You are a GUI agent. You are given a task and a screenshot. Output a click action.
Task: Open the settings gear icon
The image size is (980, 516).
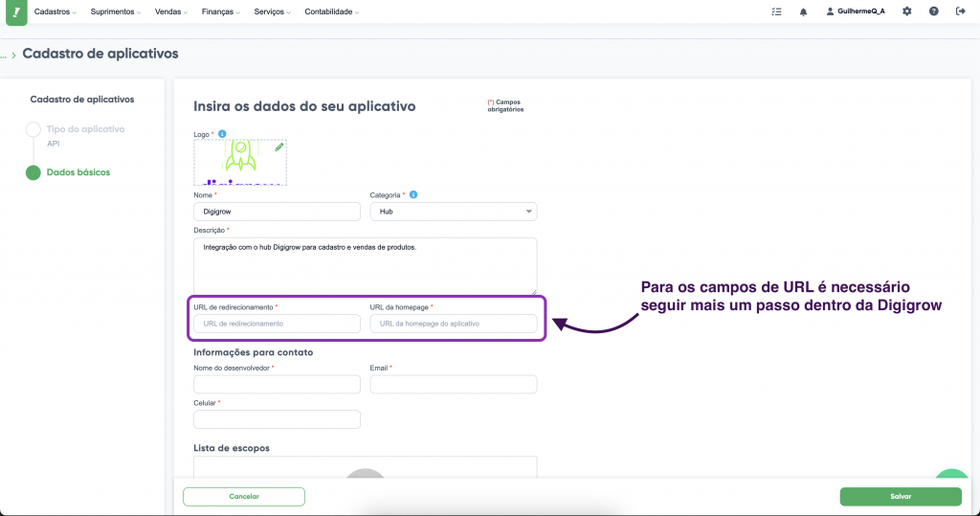[906, 11]
